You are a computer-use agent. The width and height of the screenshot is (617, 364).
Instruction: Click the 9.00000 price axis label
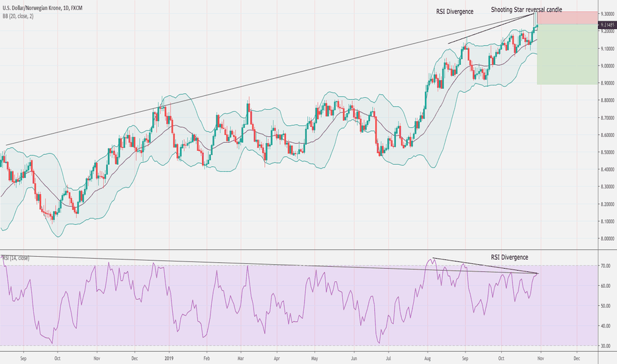click(x=608, y=66)
